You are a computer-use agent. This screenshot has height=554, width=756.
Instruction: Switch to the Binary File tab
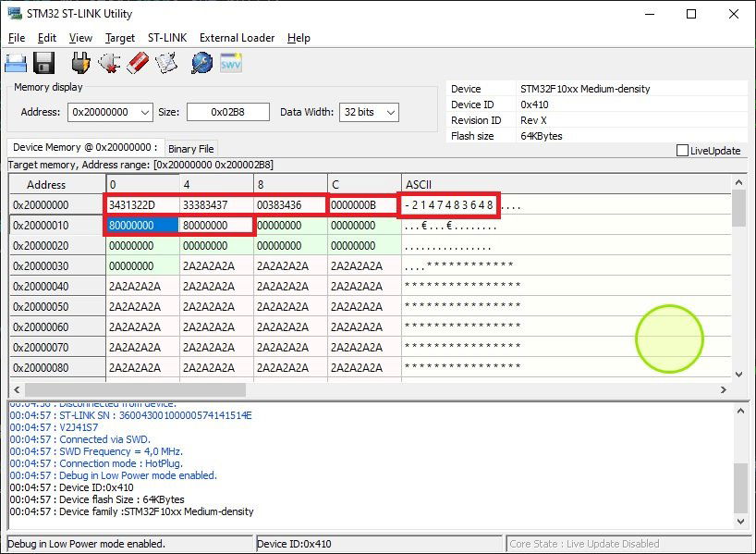191,149
